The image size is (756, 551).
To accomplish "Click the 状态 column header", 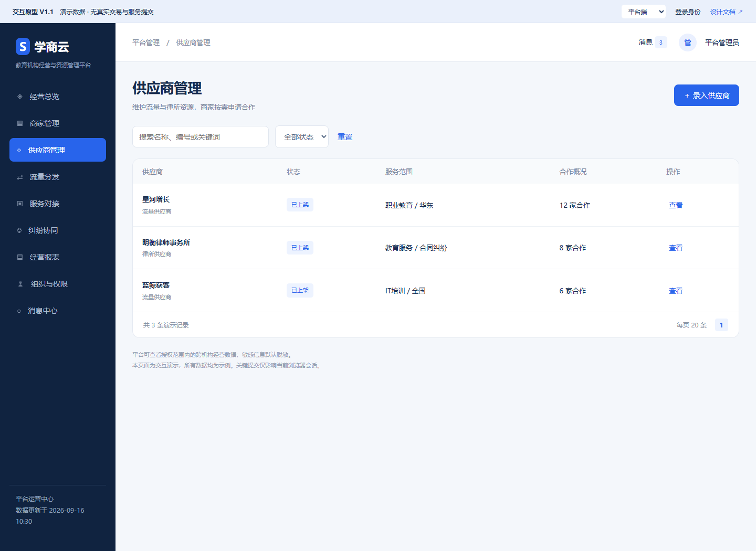I will point(293,172).
